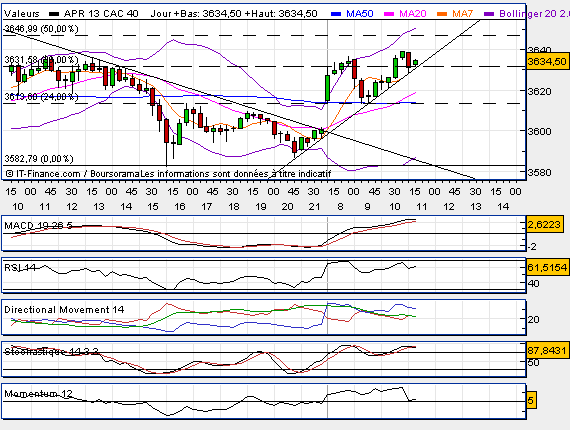
Task: Click the Stochastique indicator panel title
Action: pyautogui.click(x=51, y=351)
